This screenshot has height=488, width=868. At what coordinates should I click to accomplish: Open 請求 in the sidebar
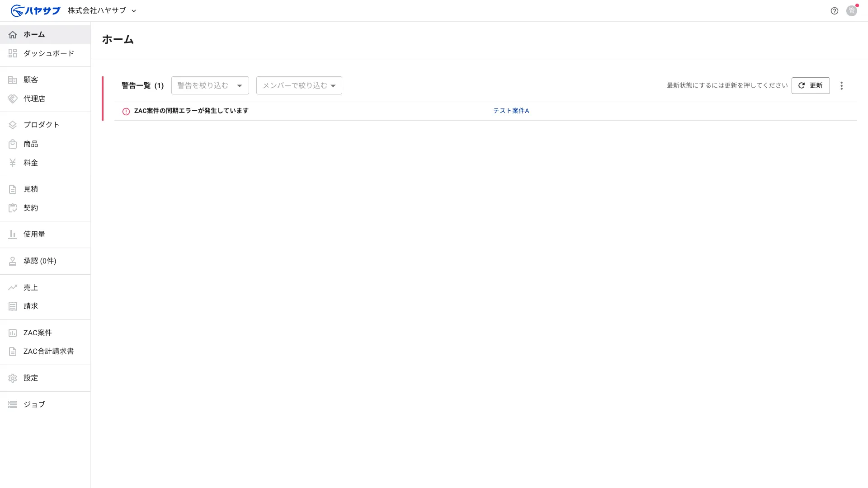[45, 306]
